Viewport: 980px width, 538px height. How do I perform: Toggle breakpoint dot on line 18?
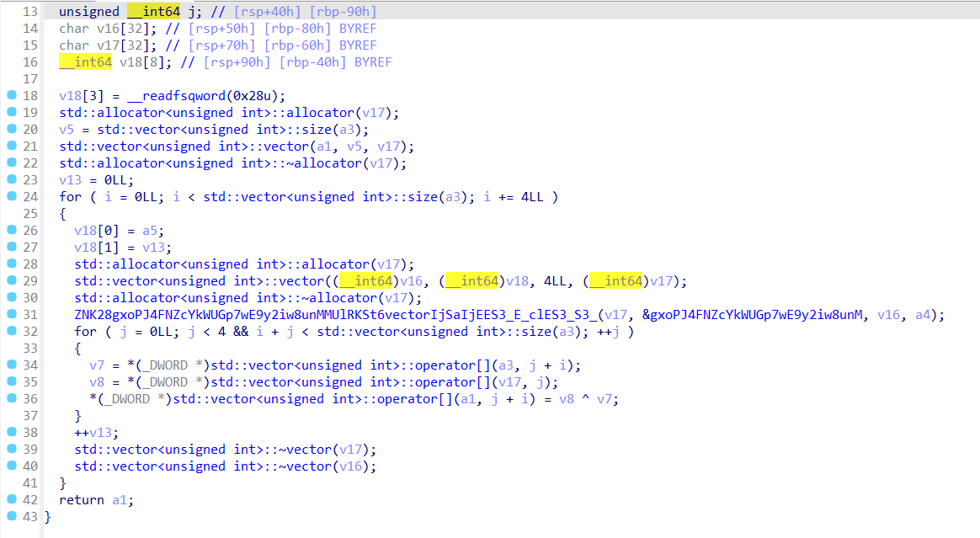[11, 95]
